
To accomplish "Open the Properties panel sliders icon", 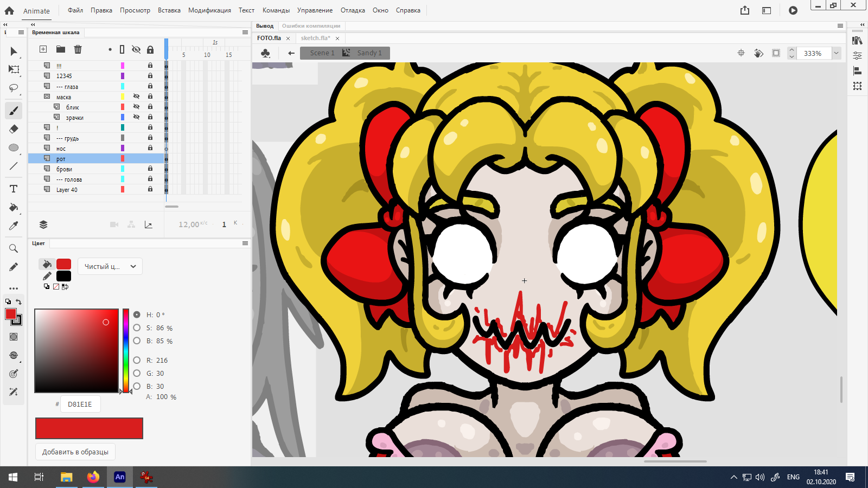I will (x=857, y=56).
